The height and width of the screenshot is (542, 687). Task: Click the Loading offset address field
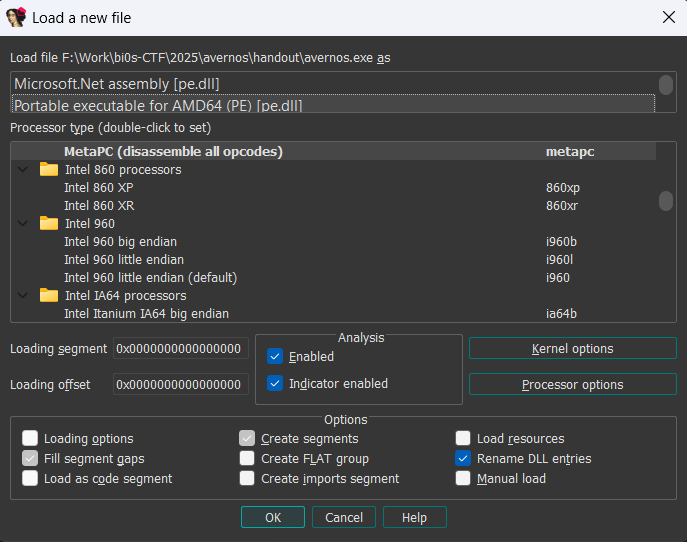[181, 385]
